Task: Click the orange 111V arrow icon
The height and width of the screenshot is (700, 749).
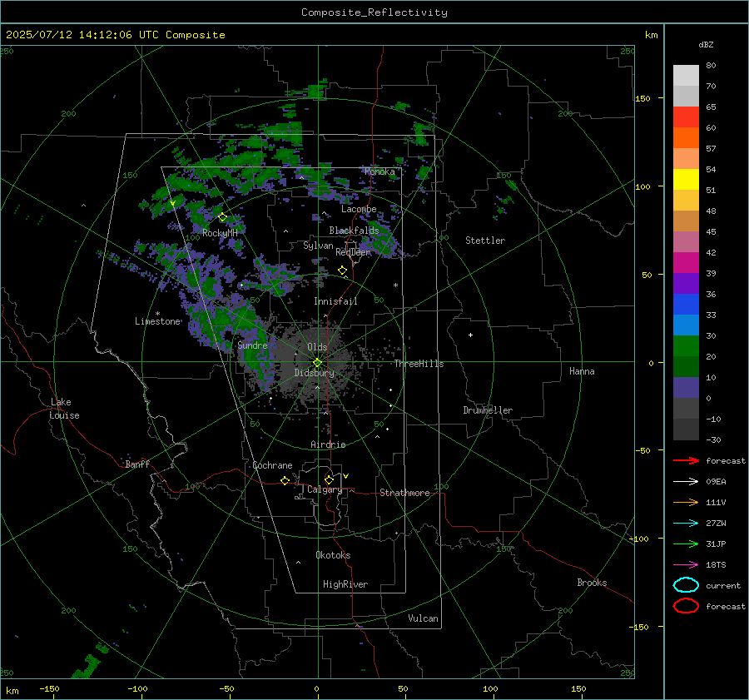Action: pyautogui.click(x=686, y=502)
